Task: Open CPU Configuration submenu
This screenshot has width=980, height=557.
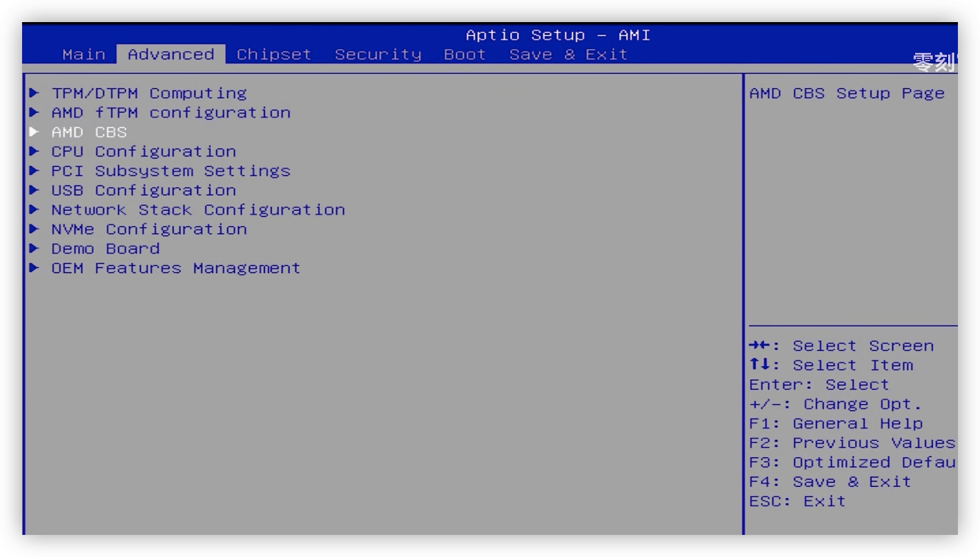Action: (x=144, y=152)
